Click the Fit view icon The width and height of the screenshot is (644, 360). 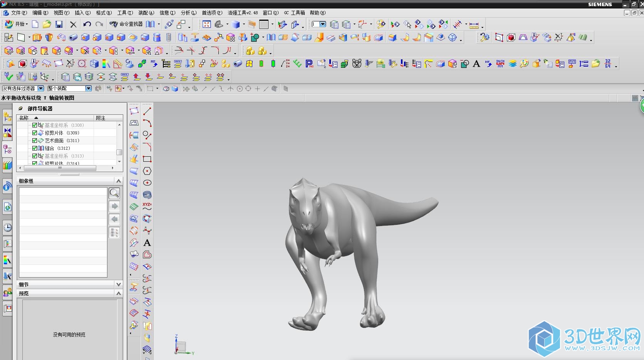[x=206, y=24]
